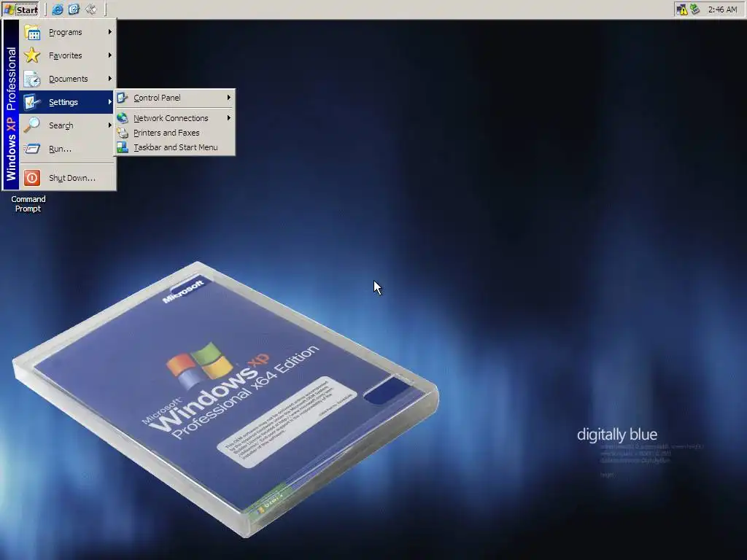Expand the Documents submenu arrow

click(x=110, y=79)
